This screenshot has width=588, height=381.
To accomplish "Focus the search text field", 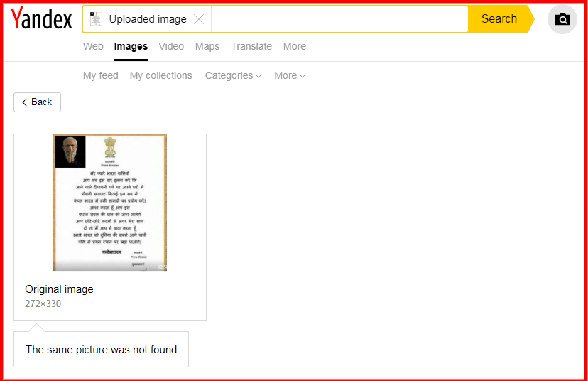I will 339,19.
